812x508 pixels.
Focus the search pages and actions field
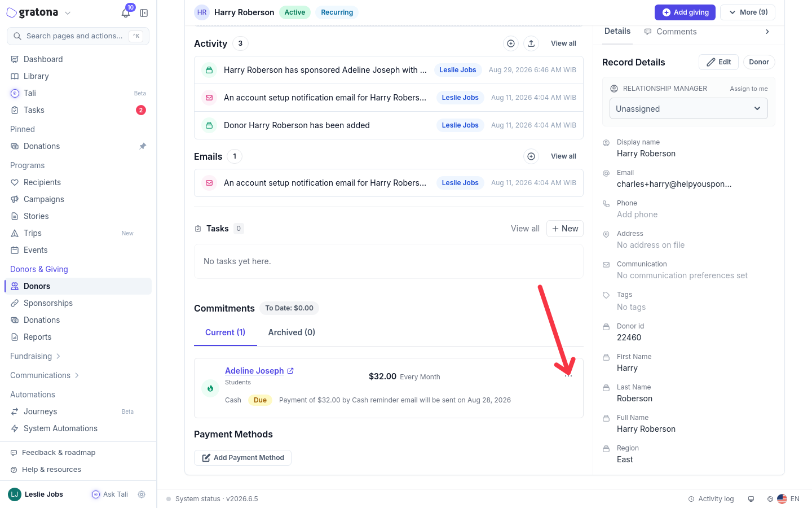click(x=78, y=36)
